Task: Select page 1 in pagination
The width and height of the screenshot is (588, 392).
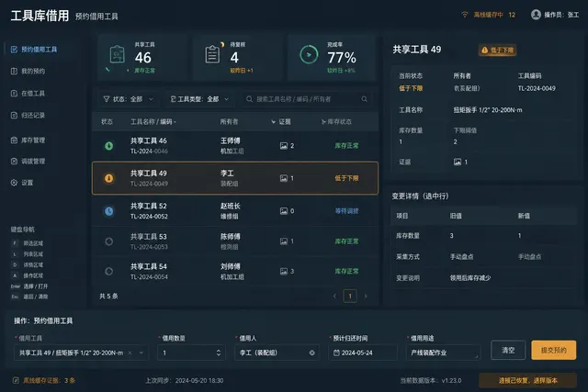Action: tap(350, 296)
